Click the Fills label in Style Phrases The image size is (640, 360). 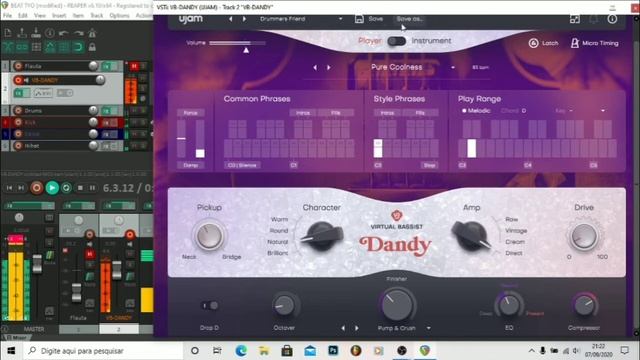420,113
